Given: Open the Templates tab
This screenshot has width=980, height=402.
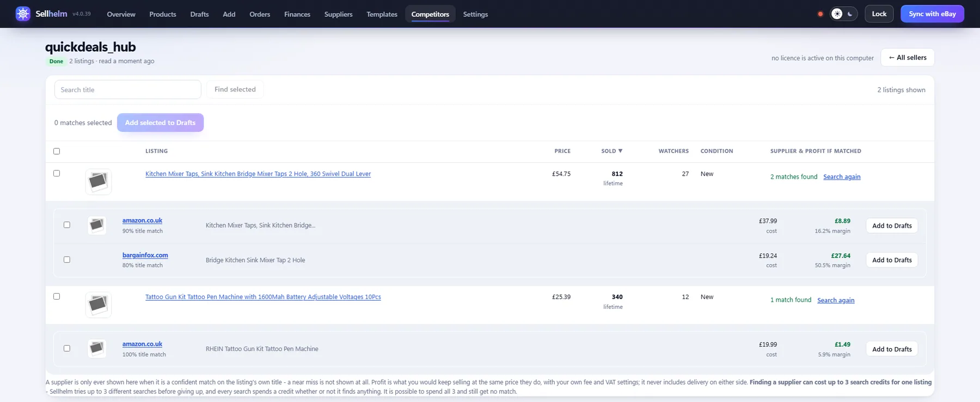Looking at the screenshot, I should [382, 14].
